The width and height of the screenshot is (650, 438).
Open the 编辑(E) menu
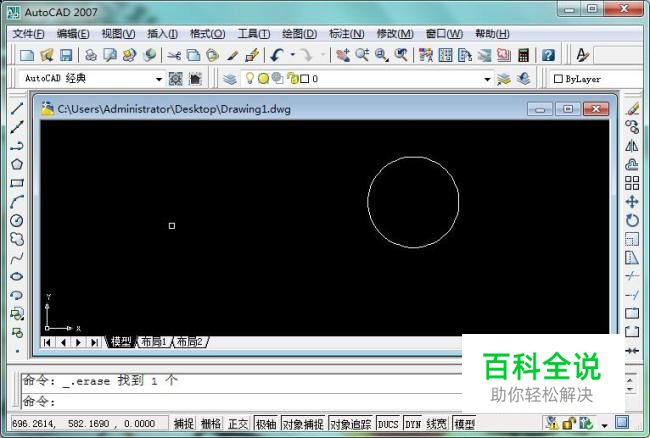73,34
